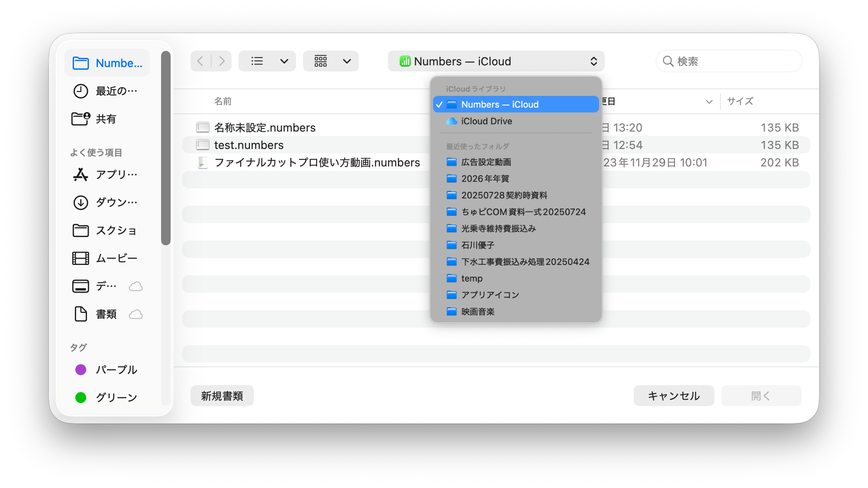Choose iCloud Drive from the menu

tap(486, 121)
